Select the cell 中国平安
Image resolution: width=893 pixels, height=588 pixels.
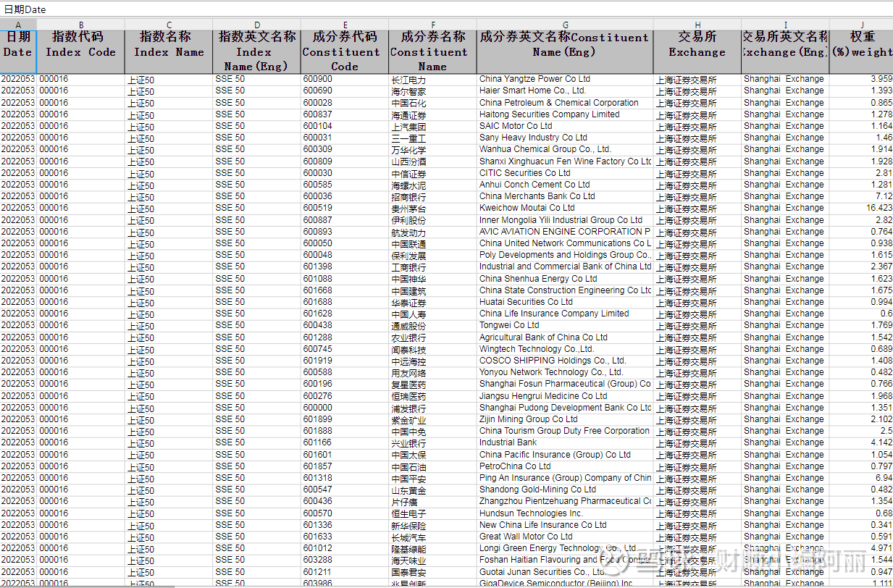point(432,478)
